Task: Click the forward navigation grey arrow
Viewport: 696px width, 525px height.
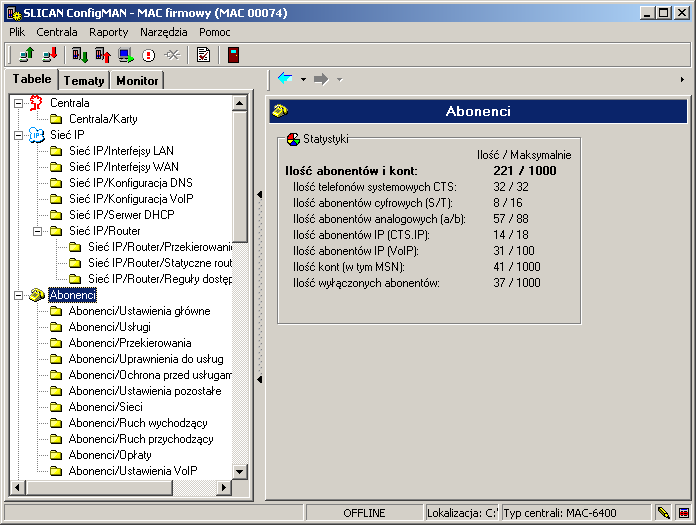Action: click(321, 79)
